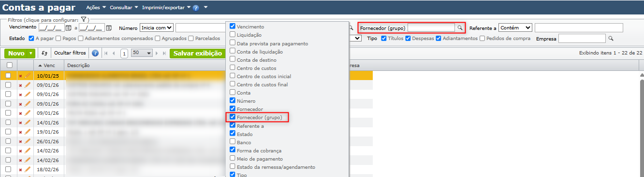
Task: Click the Fornecedor (grupo) input field
Action: pos(431,28)
